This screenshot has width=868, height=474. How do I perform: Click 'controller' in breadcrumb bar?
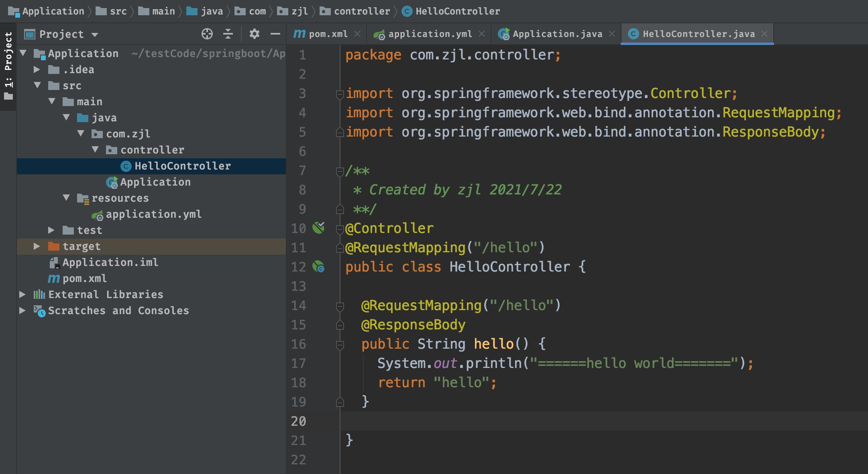pos(362,11)
